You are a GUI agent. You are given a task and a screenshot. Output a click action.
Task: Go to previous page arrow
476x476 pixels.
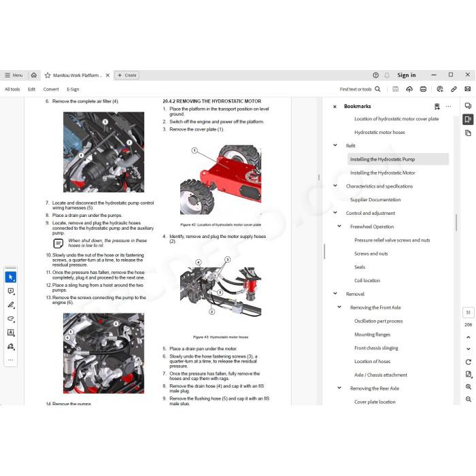tap(468, 337)
